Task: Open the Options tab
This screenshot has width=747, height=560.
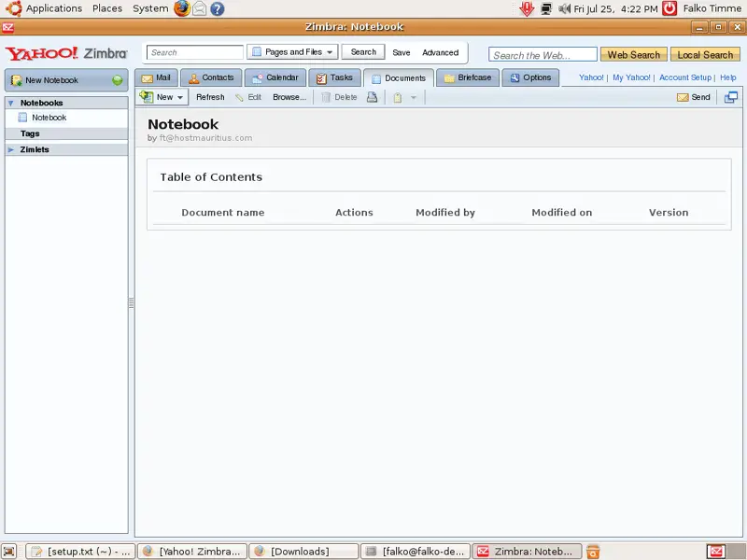Action: (530, 77)
